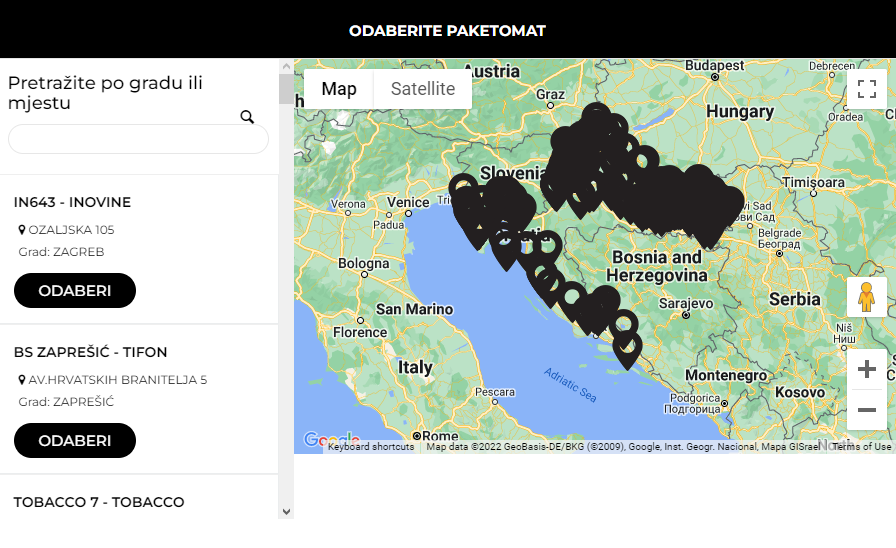The height and width of the screenshot is (548, 896).
Task: Click the TOBACCO 7 - TOBACCO title
Action: 99,502
